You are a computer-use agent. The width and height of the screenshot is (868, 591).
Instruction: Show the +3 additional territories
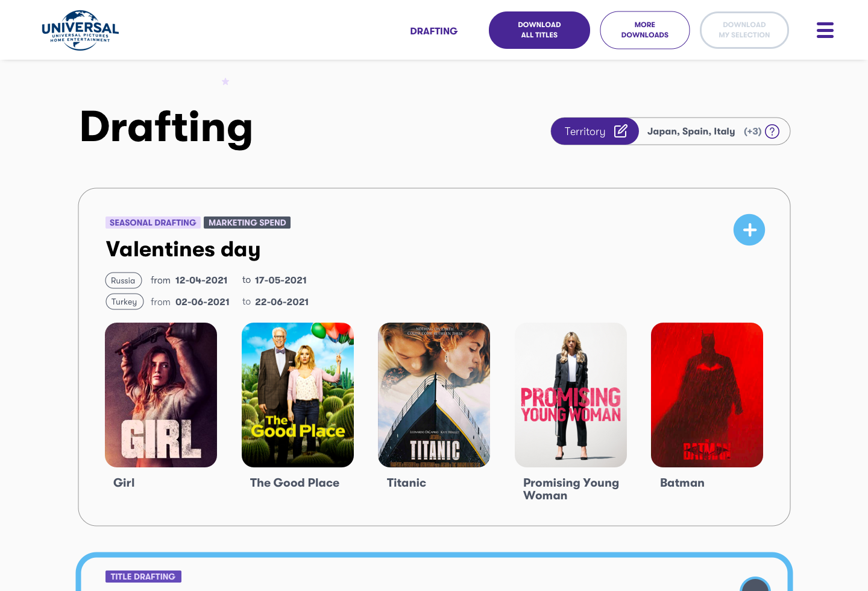tap(752, 131)
